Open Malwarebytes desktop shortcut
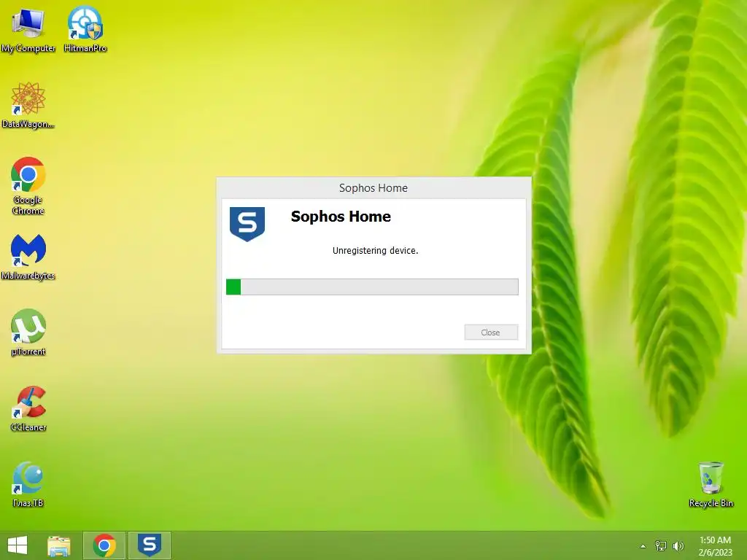Viewport: 747px width, 560px height. [28, 257]
